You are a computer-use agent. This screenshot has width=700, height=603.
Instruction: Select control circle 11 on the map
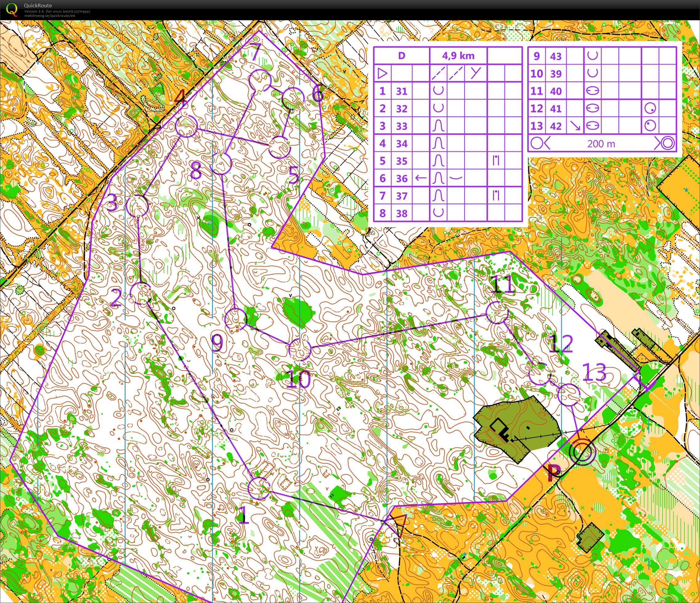coord(497,313)
